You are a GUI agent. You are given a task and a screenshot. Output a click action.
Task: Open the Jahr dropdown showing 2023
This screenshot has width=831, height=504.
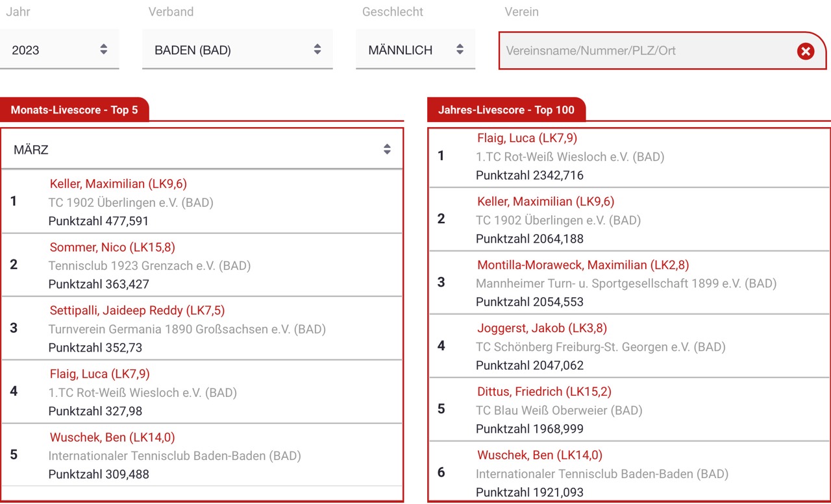pos(60,49)
